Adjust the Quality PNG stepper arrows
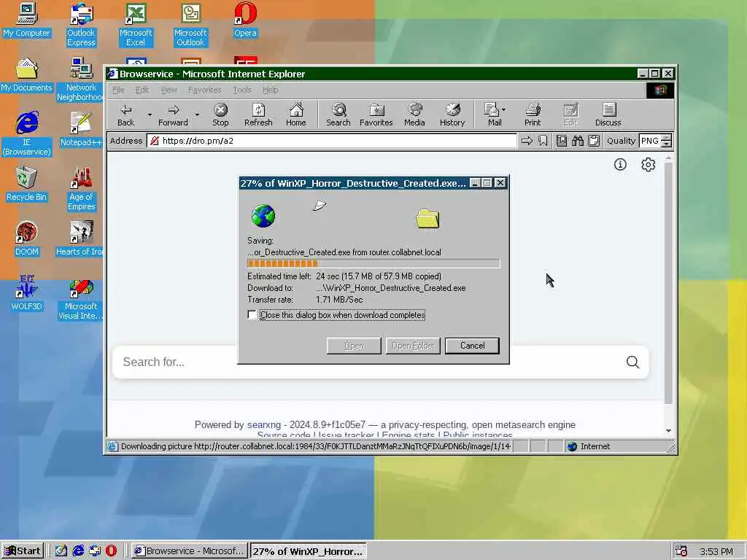Viewport: 747px width, 560px height. tap(667, 141)
